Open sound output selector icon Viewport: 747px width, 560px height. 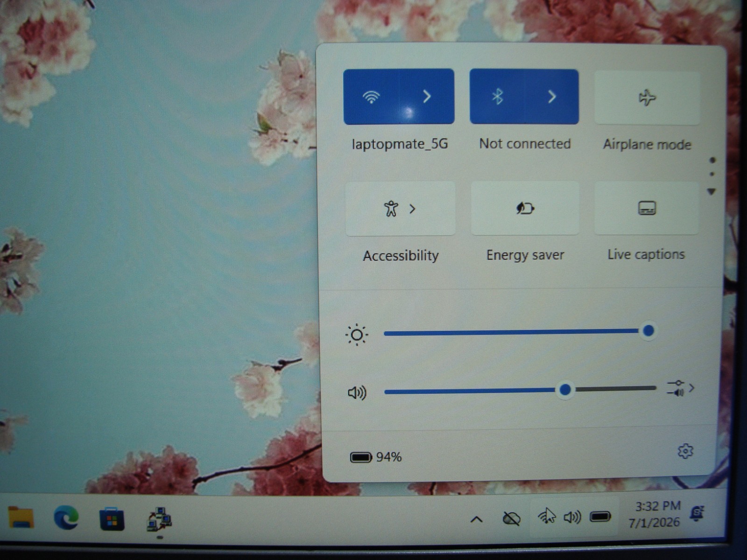click(681, 388)
